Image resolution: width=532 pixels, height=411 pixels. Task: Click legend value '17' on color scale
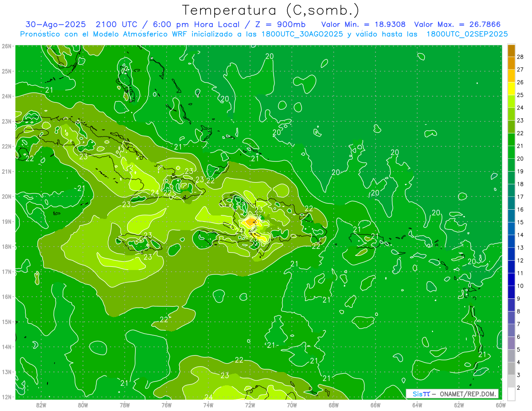point(520,197)
